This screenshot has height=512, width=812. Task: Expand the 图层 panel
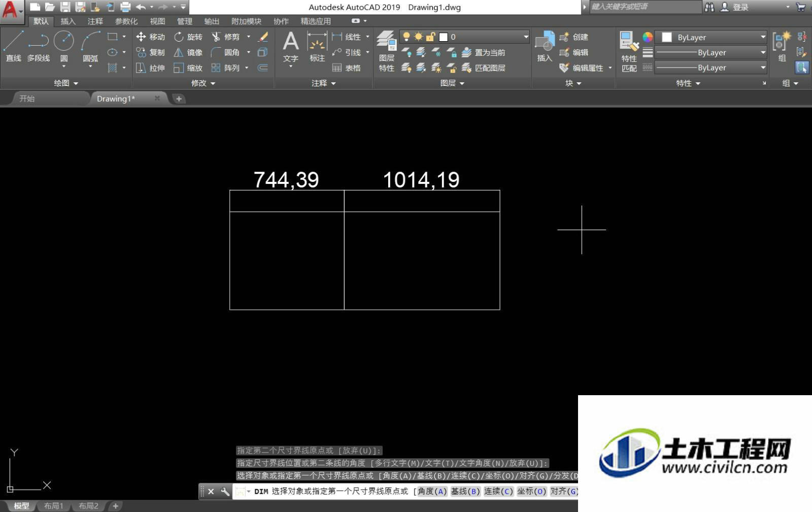coord(452,83)
